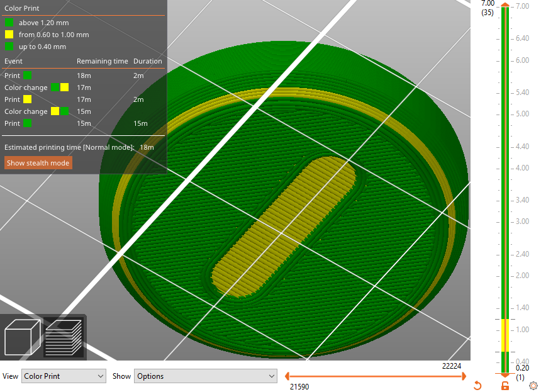Viewport: 541px width, 392px height.
Task: Click the 6.40 tick on layer ruler
Action: (522, 38)
